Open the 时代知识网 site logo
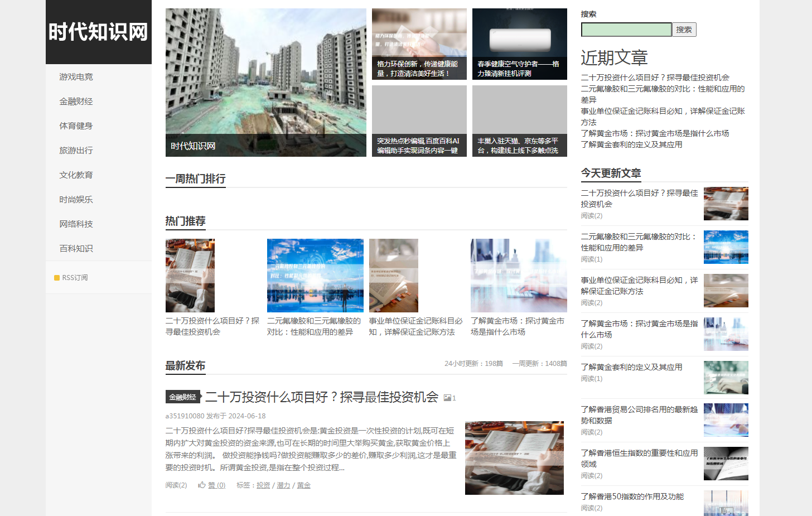Viewport: 812px width, 516px height. coord(99,32)
